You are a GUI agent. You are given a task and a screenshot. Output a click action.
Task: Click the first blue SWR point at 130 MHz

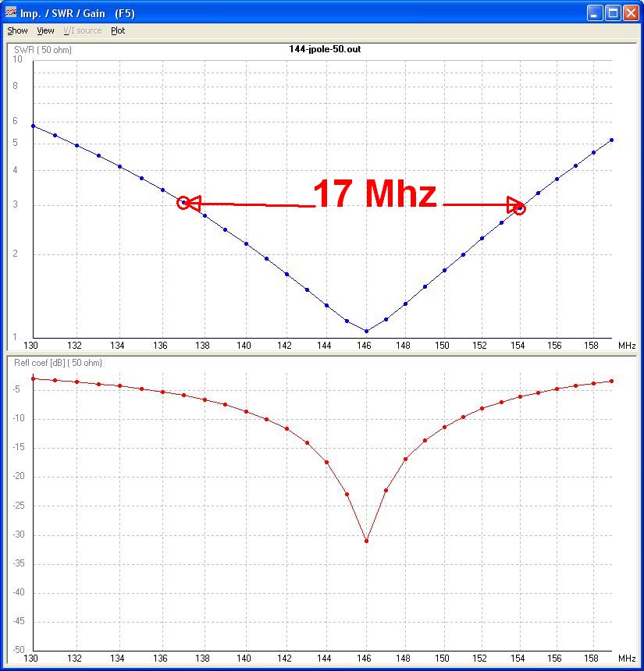coord(34,126)
